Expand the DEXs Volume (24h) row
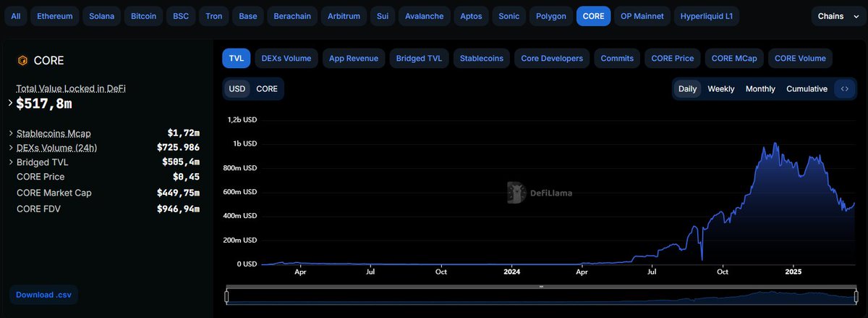Image resolution: width=868 pixels, height=318 pixels. [x=11, y=148]
